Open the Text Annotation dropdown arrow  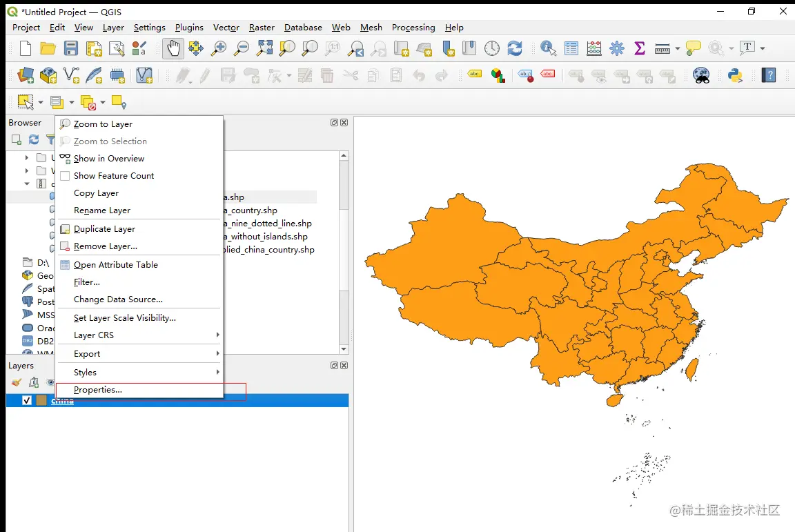tap(762, 49)
